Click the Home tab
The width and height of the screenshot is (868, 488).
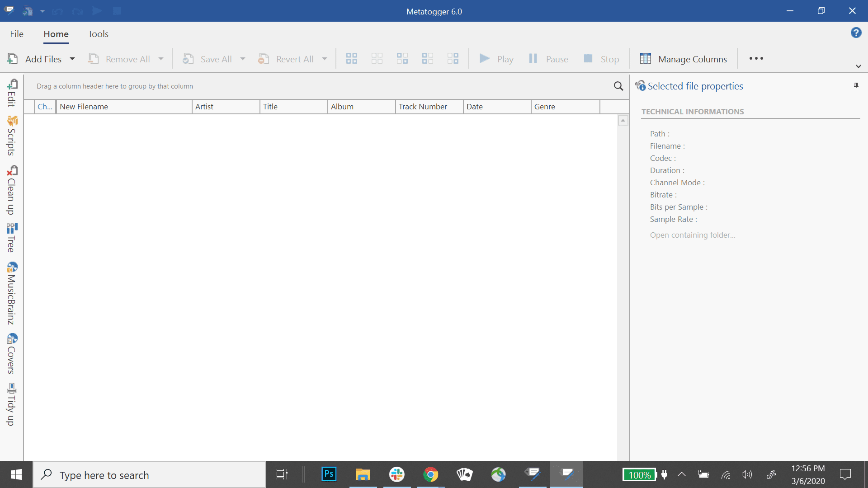(x=56, y=34)
